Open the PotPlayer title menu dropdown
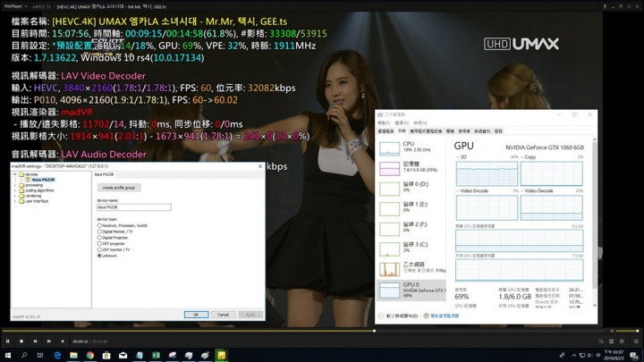644x362 pixels. [15, 6]
